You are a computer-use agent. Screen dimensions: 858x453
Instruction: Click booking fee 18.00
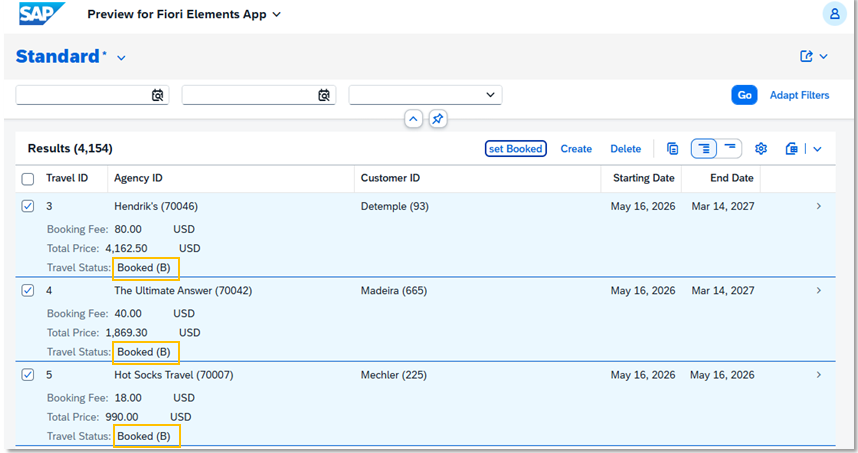click(128, 398)
